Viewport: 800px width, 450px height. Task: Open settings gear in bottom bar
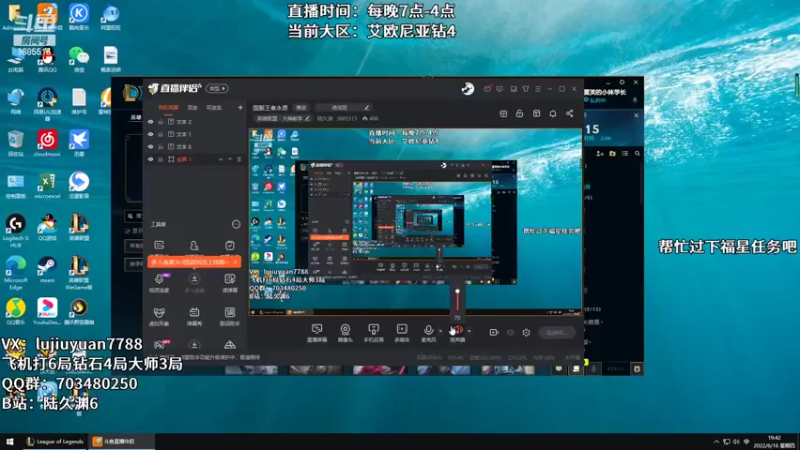[526, 333]
